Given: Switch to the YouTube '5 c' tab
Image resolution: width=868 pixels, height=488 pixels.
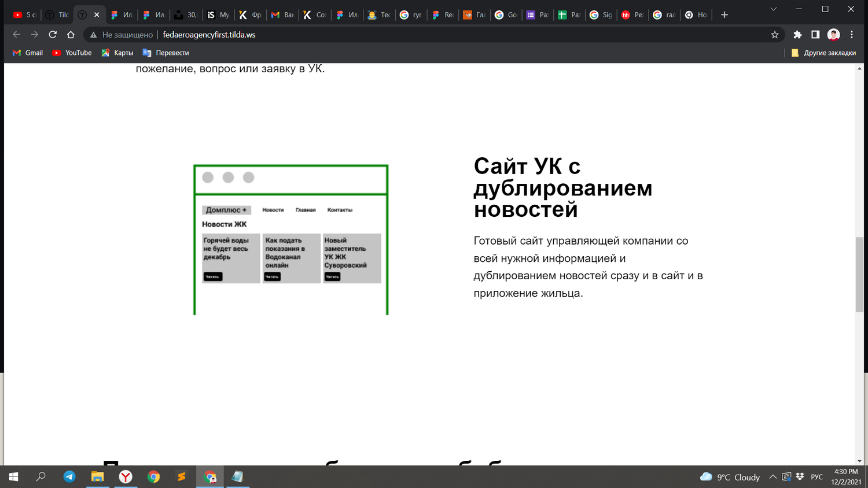Looking at the screenshot, I should (25, 15).
